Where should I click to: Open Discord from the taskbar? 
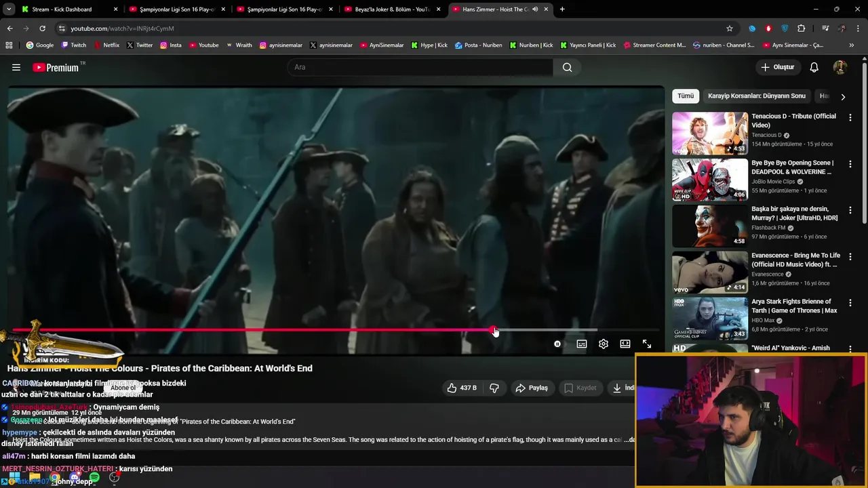pyautogui.click(x=75, y=478)
